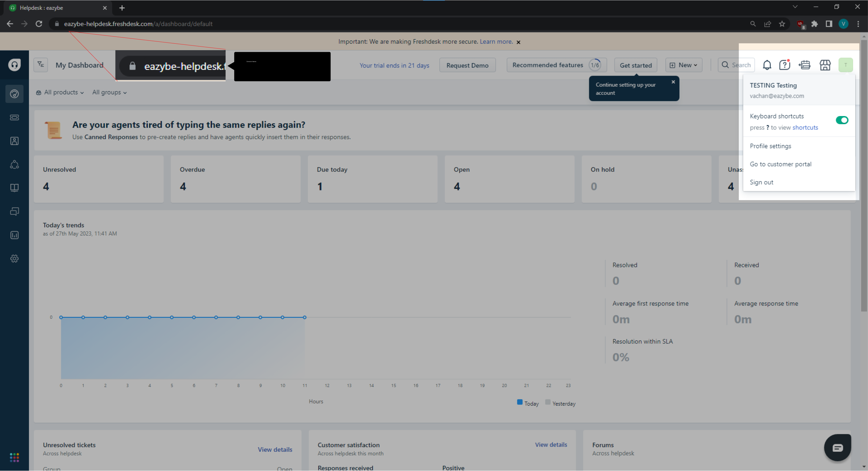868x471 pixels.
Task: Open the Freshworks marketplace store icon
Action: point(825,65)
